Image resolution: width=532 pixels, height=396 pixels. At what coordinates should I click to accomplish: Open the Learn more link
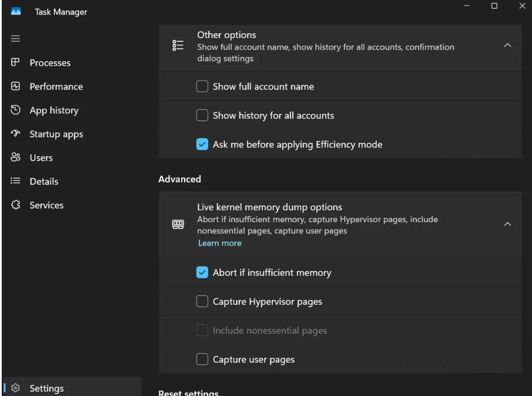[220, 243]
